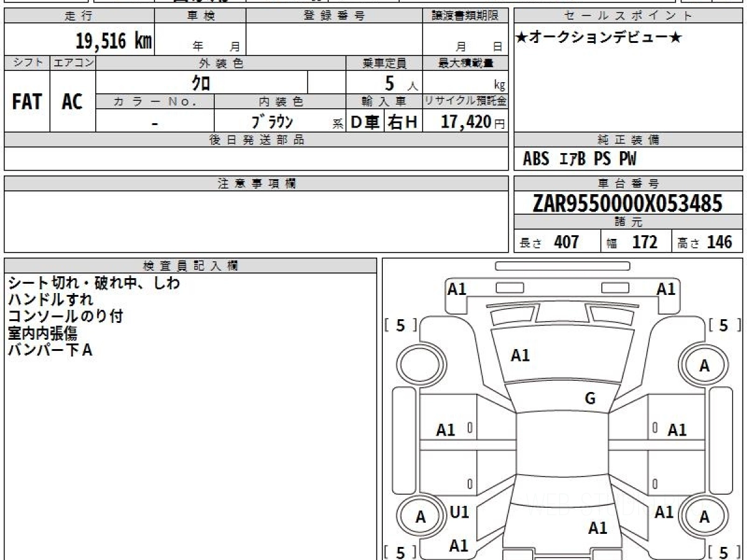Click the 注意事項欄 header
747x560 pixels.
256,184
